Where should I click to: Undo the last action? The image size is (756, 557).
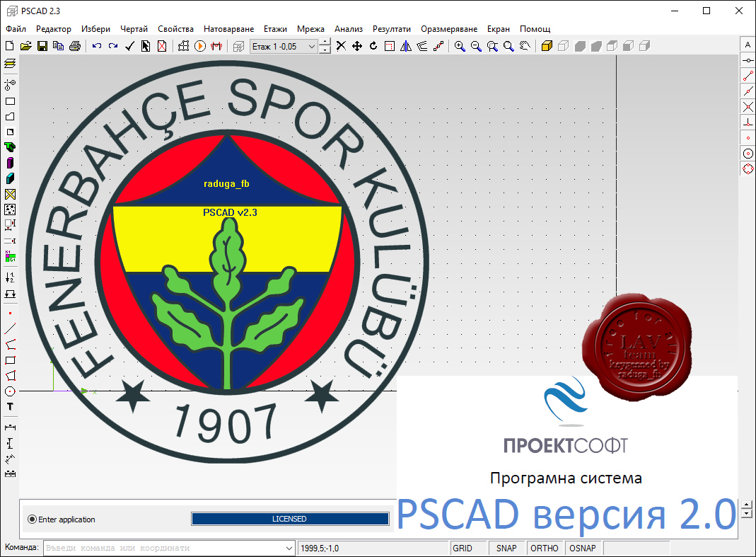(x=97, y=46)
